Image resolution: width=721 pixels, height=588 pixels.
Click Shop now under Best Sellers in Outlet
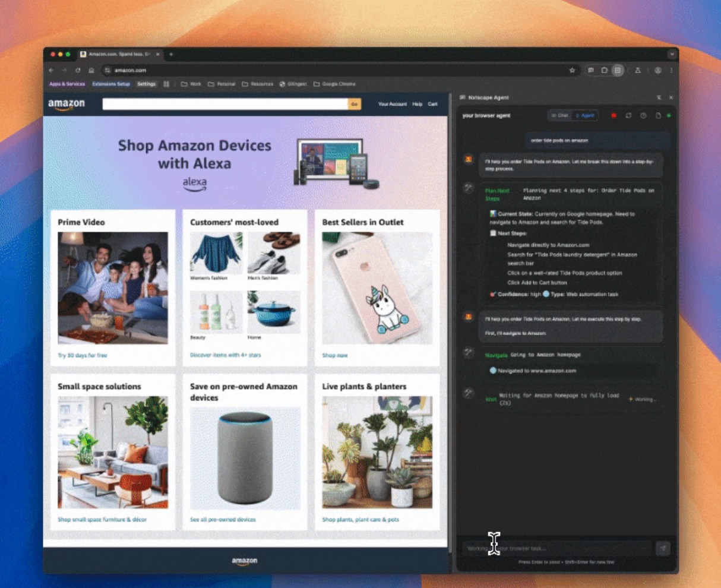[335, 355]
